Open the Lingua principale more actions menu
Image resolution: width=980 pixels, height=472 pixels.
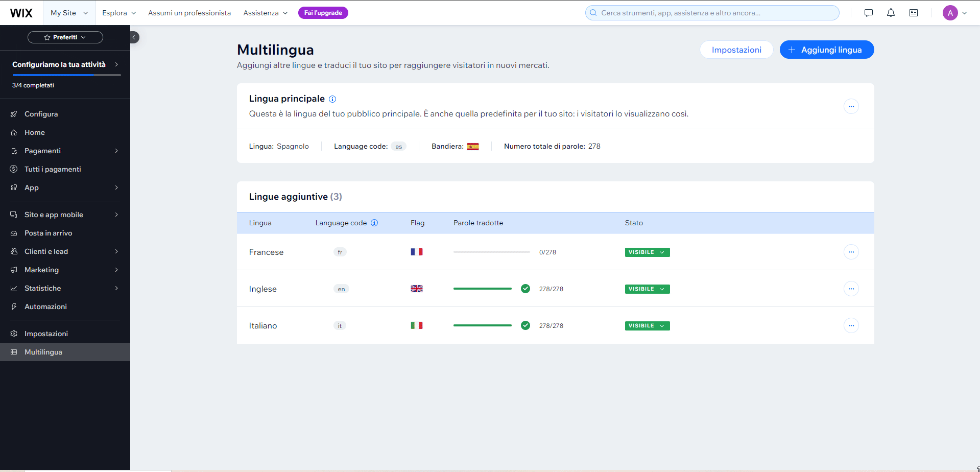(x=851, y=106)
